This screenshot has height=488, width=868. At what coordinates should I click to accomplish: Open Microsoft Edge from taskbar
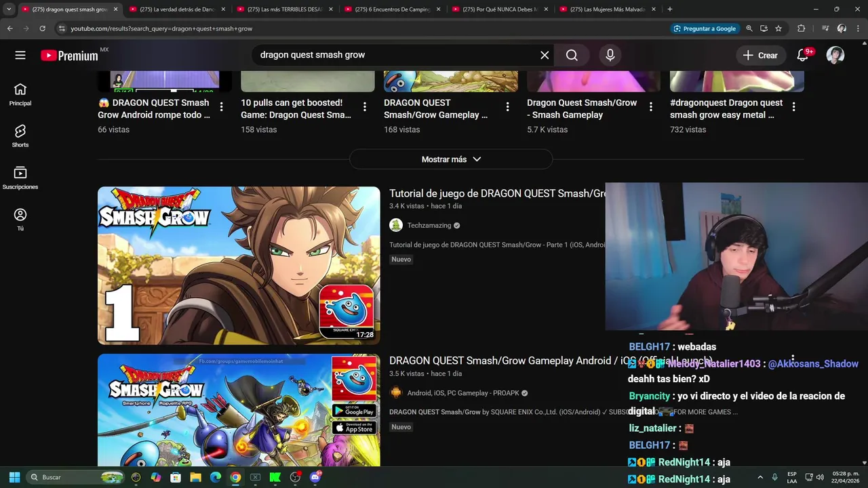pos(215,477)
